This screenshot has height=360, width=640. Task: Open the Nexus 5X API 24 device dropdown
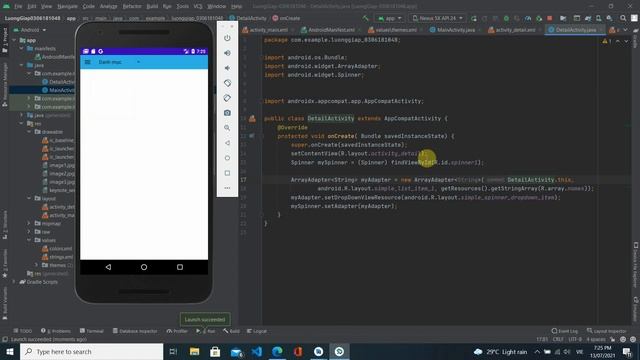438,18
